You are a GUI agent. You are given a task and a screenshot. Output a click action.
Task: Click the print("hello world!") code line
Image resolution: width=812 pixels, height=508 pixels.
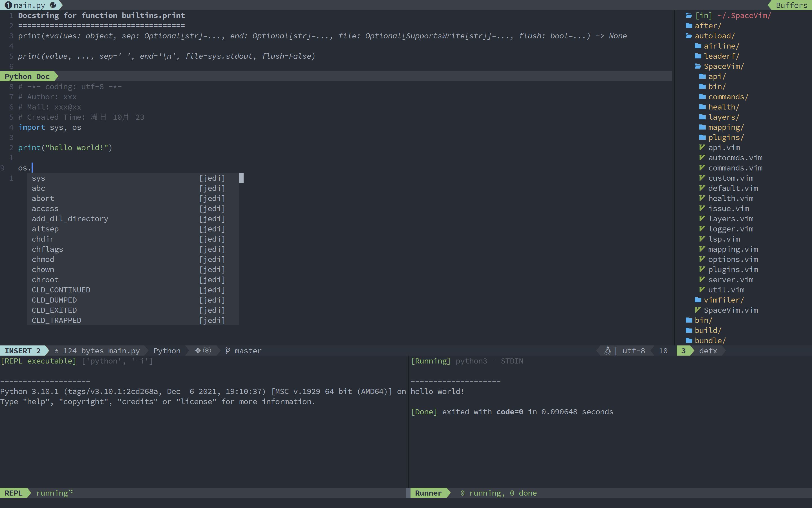(x=65, y=148)
